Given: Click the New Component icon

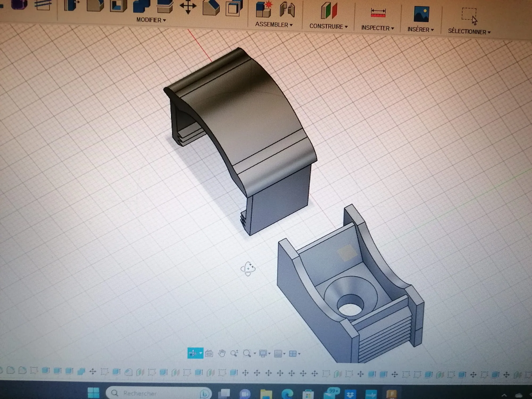Looking at the screenshot, I should point(263,9).
